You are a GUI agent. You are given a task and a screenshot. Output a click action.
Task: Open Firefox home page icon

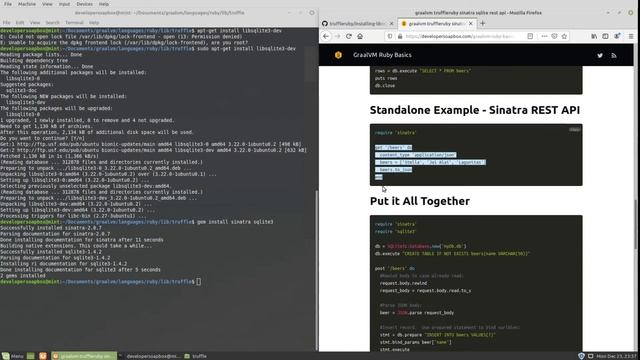point(360,36)
